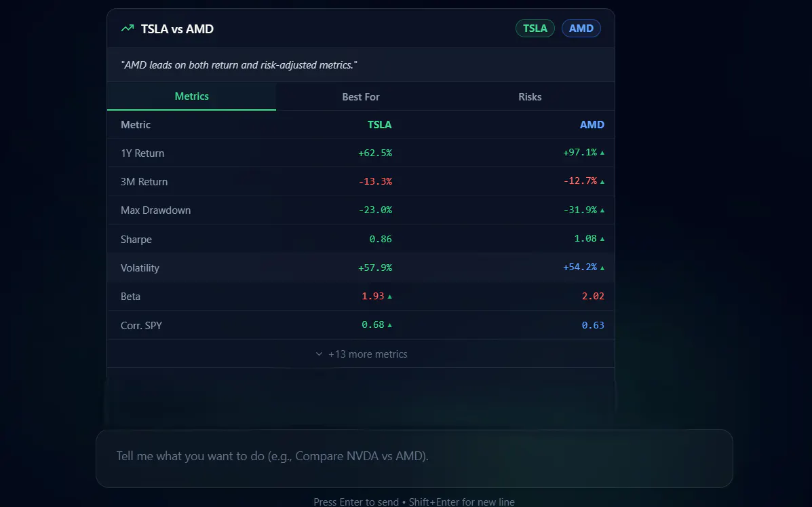This screenshot has width=812, height=507.
Task: Click the 'TSLA vs AMD' card title
Action: pos(177,29)
